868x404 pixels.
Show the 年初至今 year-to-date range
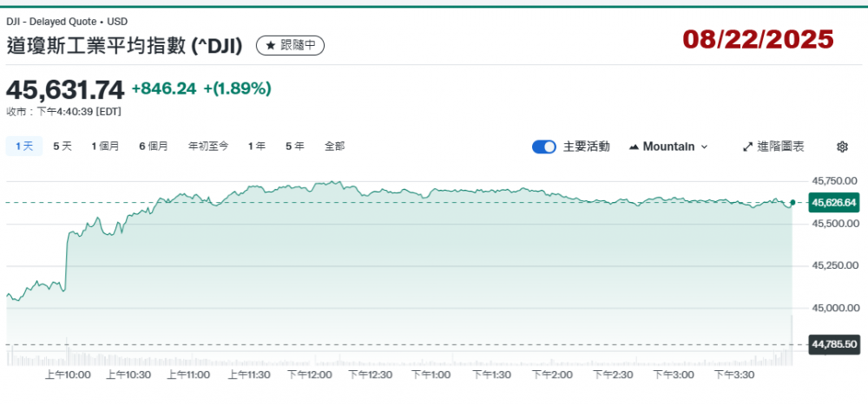[x=208, y=147]
